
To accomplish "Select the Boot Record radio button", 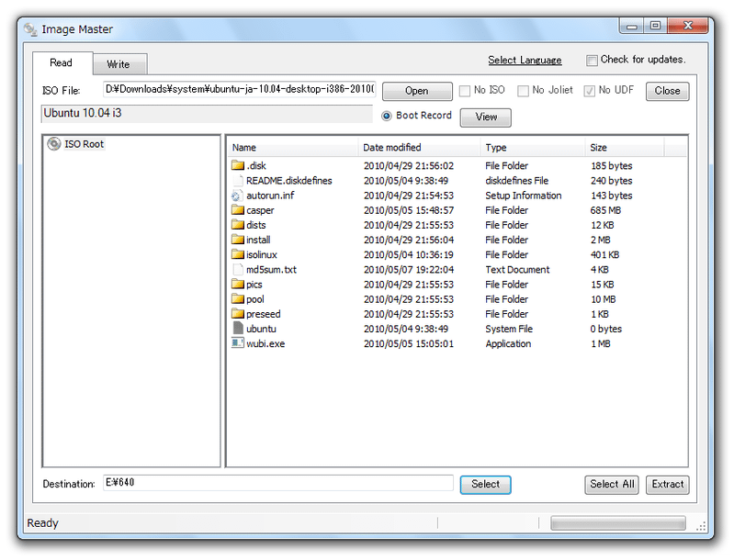I will tap(386, 116).
